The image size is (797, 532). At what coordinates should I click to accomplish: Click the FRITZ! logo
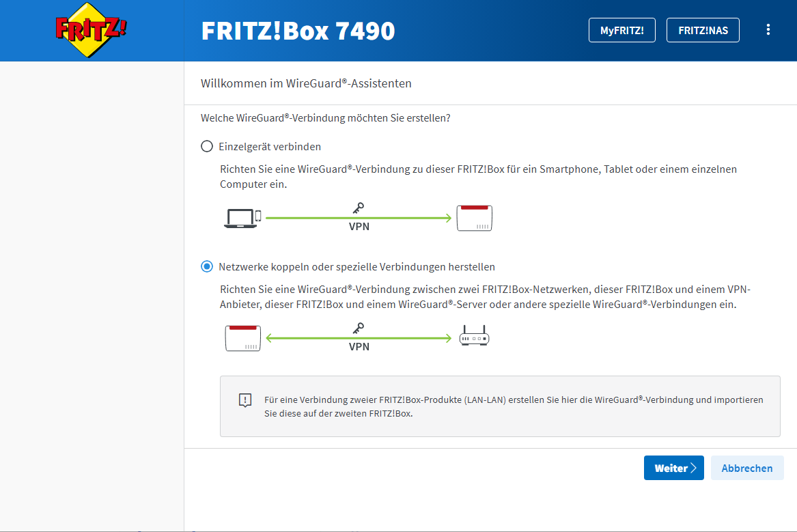coord(92,30)
